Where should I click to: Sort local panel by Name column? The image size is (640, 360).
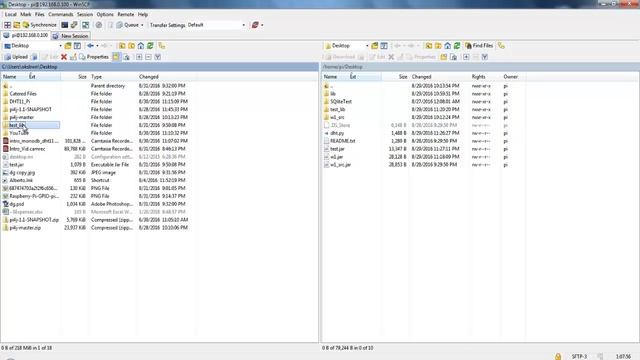pos(10,77)
